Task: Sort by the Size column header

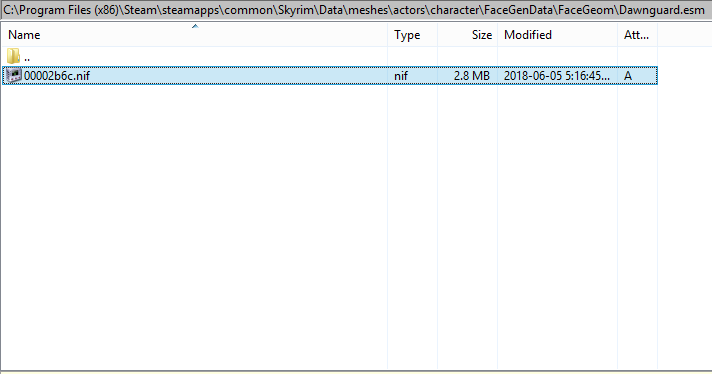Action: 467,35
